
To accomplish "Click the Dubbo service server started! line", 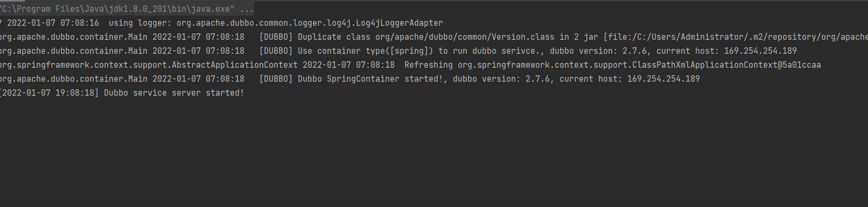I will (122, 93).
